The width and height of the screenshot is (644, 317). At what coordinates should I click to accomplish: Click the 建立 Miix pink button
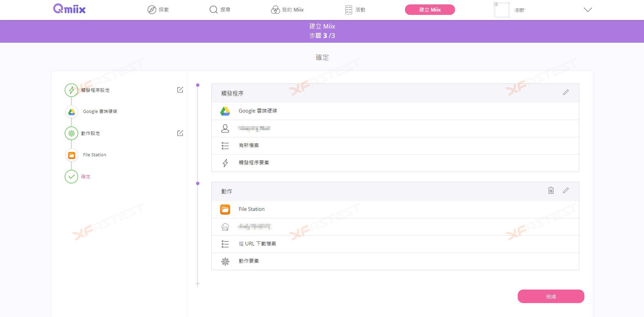(430, 10)
